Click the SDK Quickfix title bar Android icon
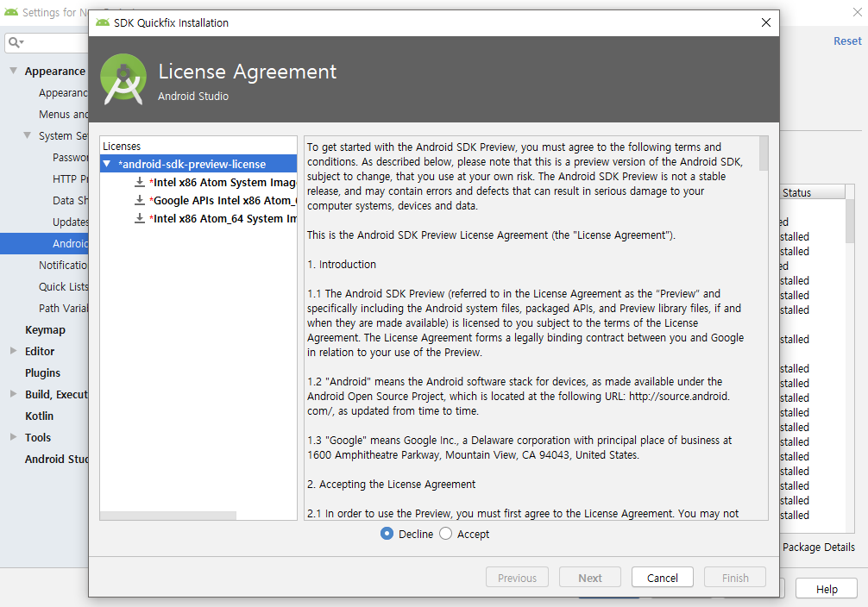Viewport: 868px width, 607px height. click(x=103, y=22)
